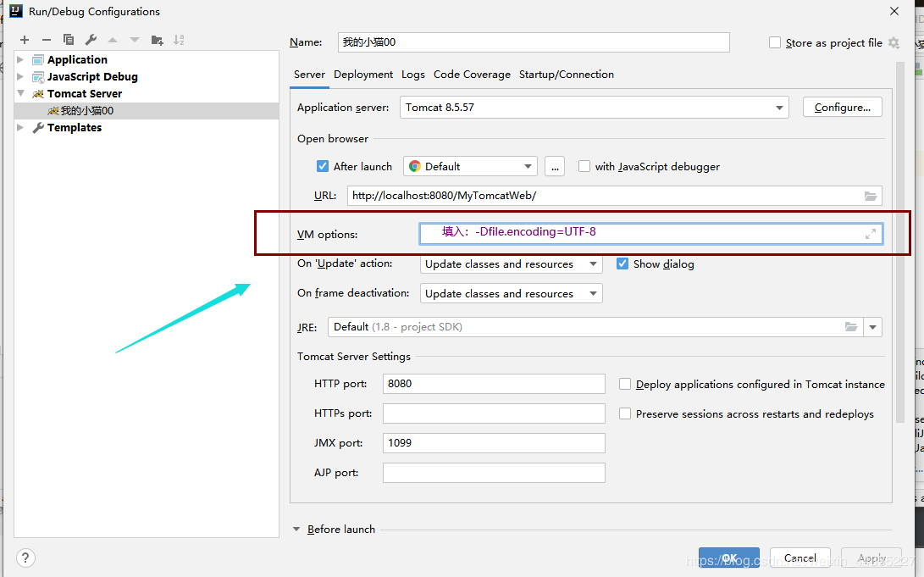
Task: Expand the Templates tree node
Action: pos(21,128)
